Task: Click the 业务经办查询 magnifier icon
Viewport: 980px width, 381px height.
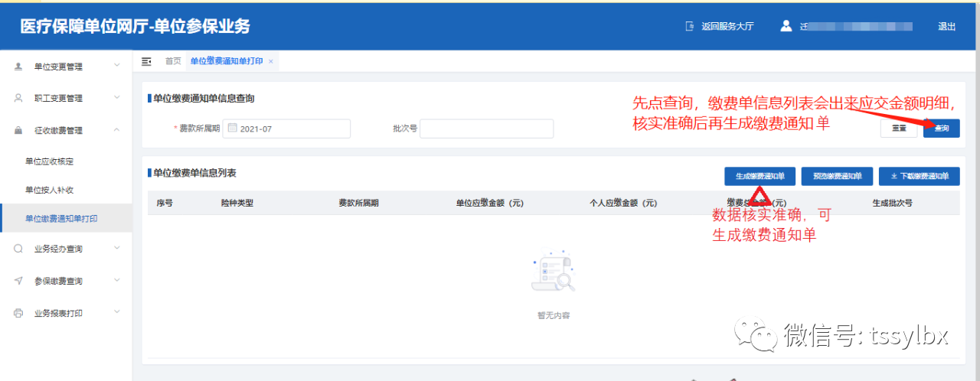Action: point(18,249)
